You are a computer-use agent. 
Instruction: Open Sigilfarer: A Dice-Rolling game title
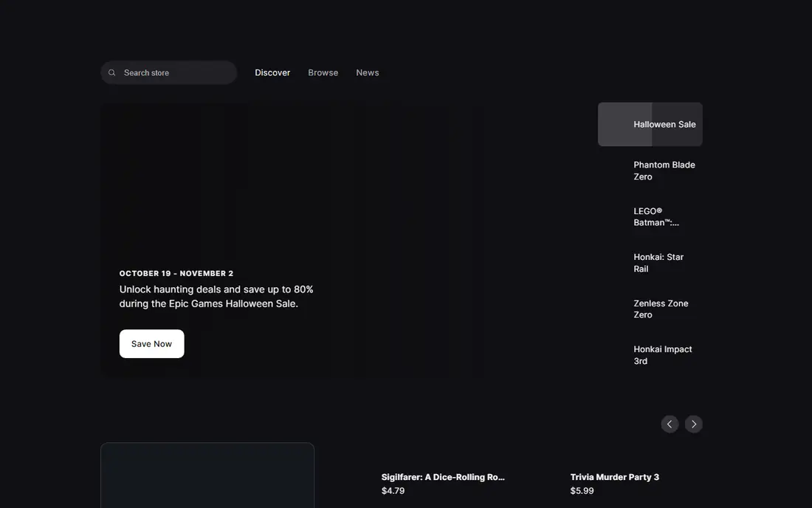pyautogui.click(x=443, y=477)
